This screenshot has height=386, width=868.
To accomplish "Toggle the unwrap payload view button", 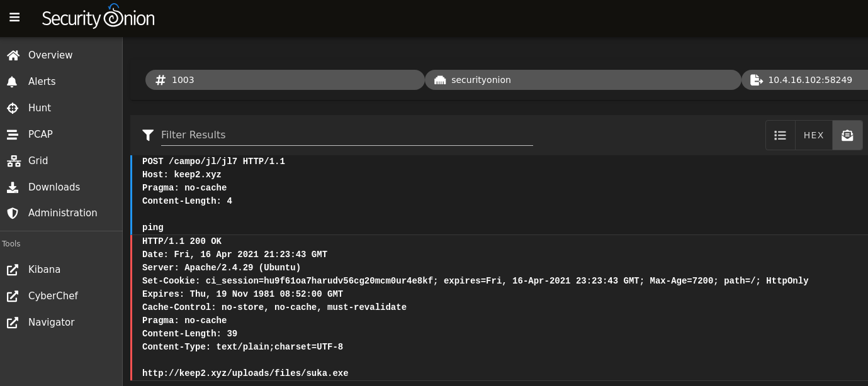I will 847,135.
